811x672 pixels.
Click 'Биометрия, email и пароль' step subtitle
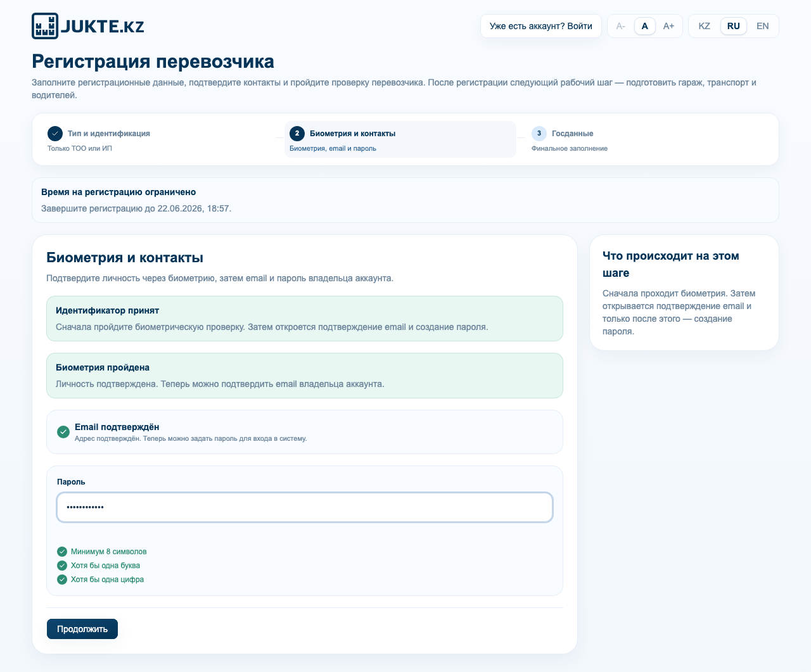tap(333, 148)
